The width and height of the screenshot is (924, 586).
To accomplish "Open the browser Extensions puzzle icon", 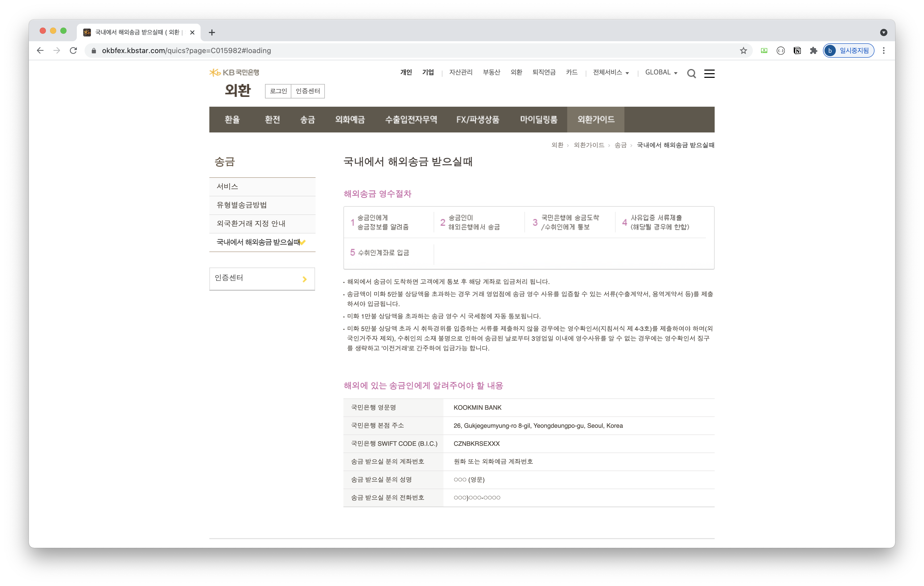I will tap(813, 51).
